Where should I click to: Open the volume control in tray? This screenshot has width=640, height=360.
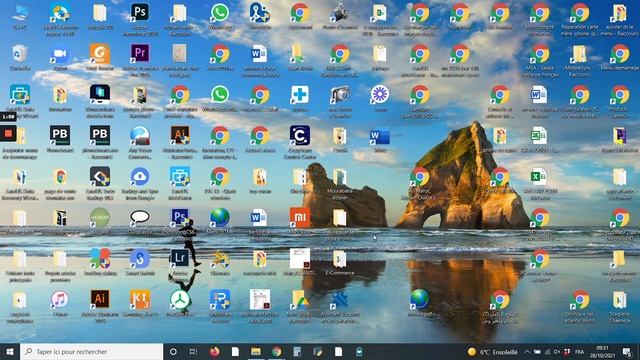coord(557,352)
